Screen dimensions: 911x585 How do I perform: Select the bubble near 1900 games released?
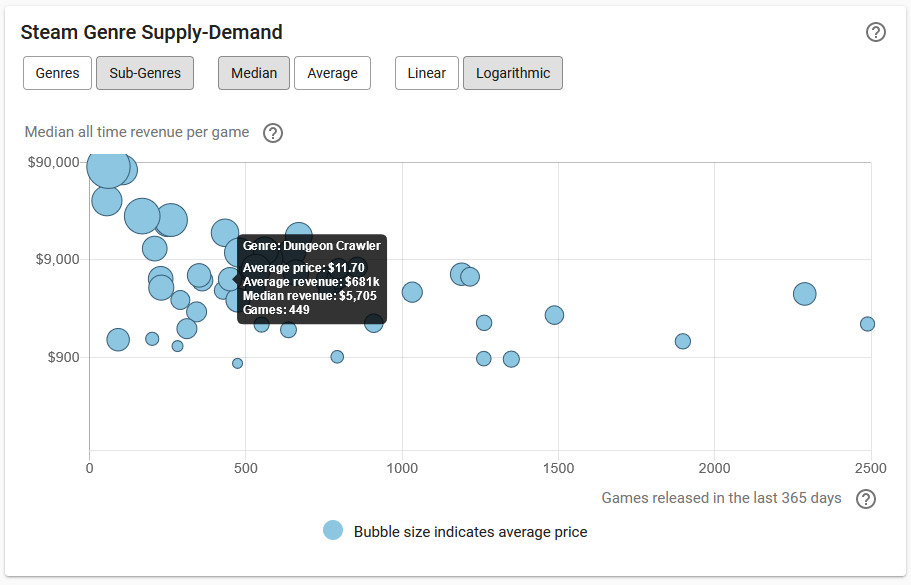point(683,342)
